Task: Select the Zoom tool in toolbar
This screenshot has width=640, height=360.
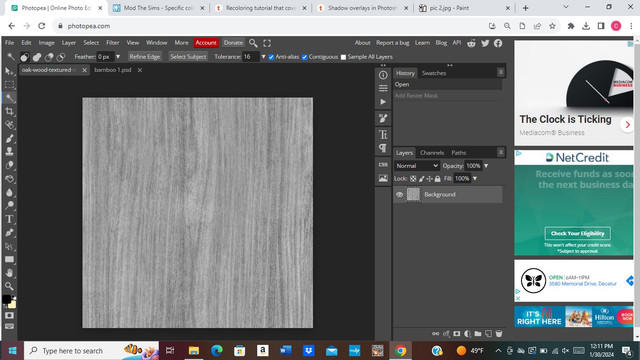Action: tap(9, 286)
